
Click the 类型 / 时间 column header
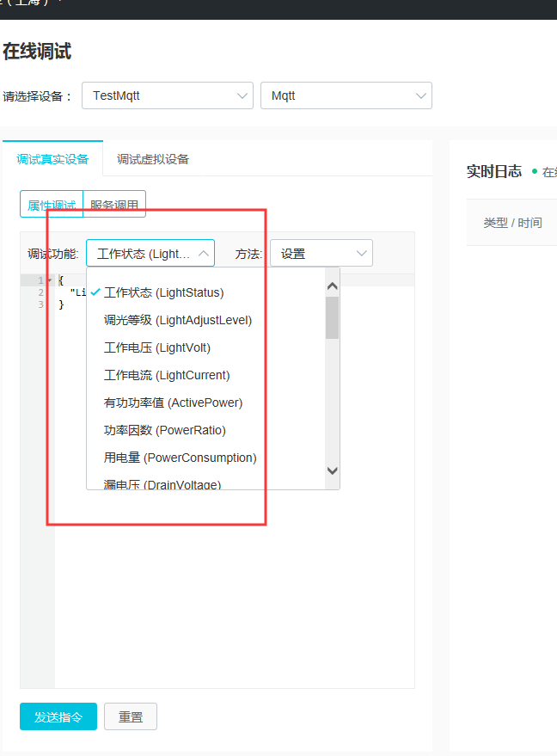point(512,223)
